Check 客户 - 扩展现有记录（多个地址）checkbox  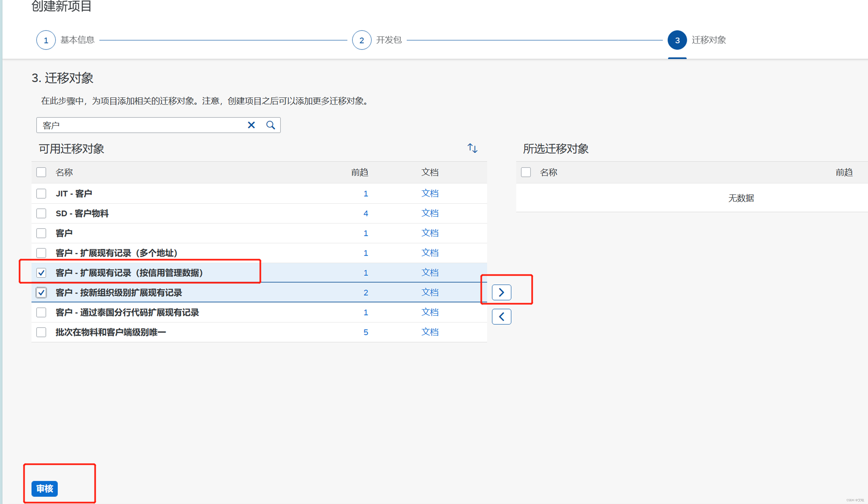point(41,253)
